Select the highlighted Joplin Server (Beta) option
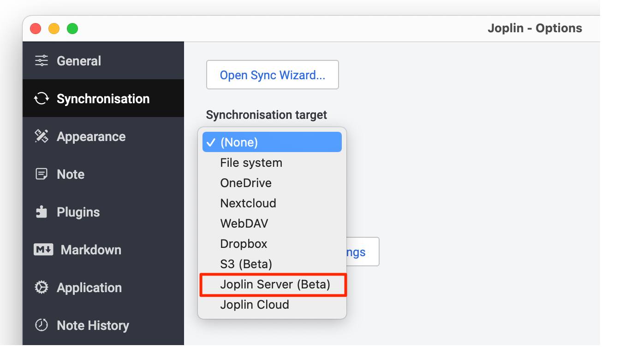The width and height of the screenshot is (619, 364). 272,284
